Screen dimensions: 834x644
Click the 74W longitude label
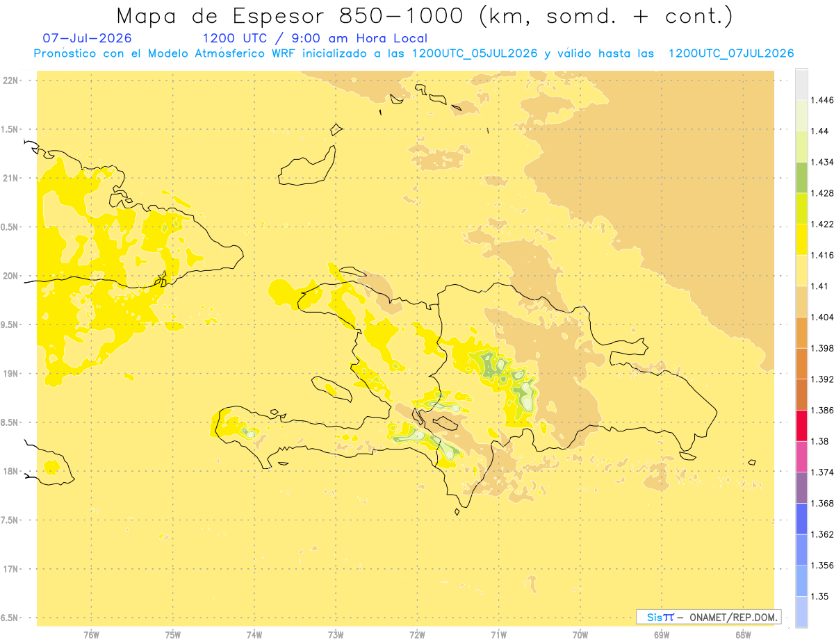click(x=254, y=635)
